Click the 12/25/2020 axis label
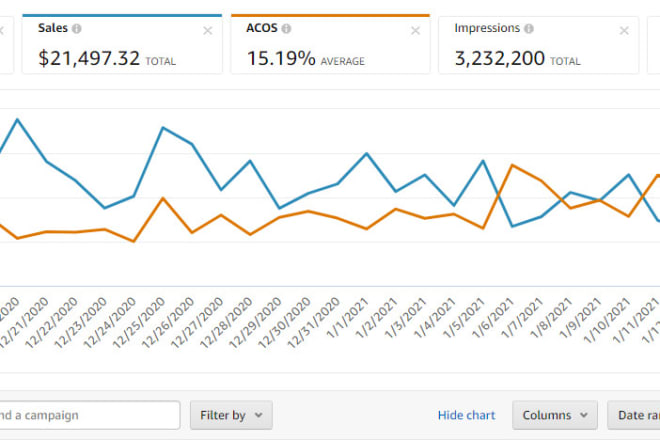This screenshot has width=660, height=440. tap(138, 323)
